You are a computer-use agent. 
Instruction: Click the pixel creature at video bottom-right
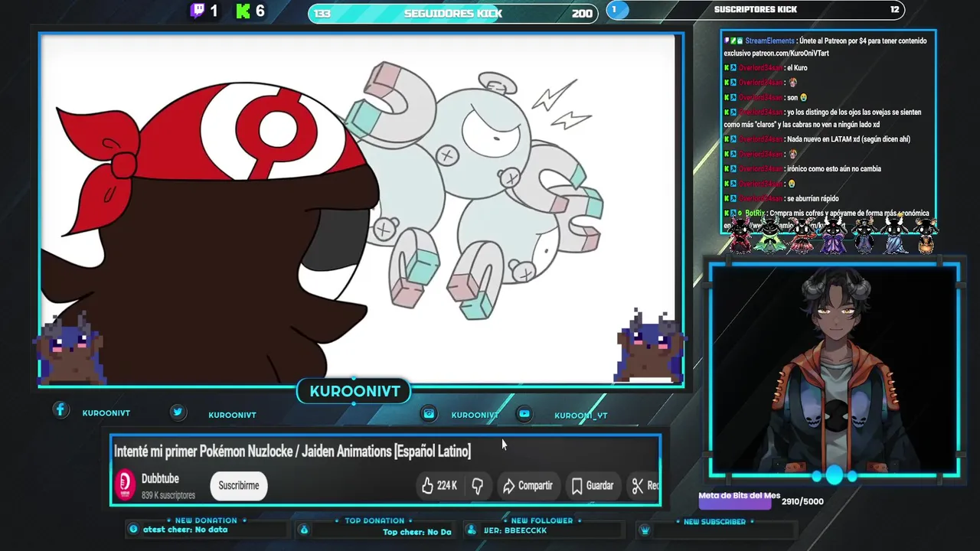coord(651,346)
